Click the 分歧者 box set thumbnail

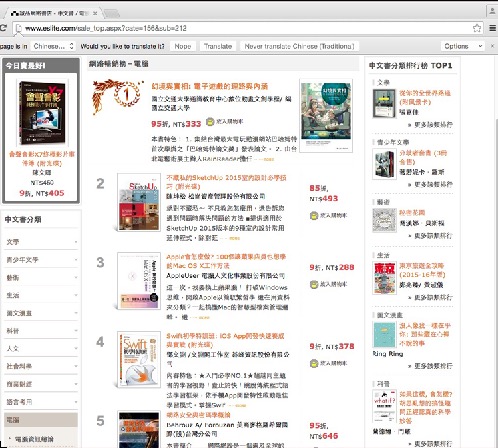tap(384, 164)
